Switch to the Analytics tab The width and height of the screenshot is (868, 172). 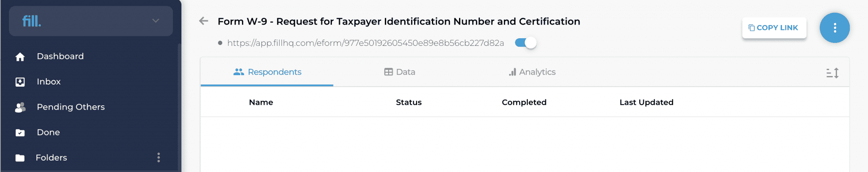click(532, 72)
